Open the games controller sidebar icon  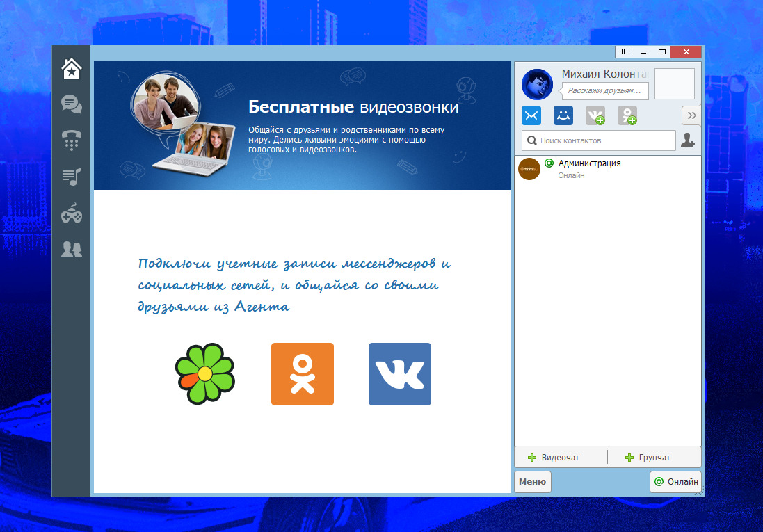pyautogui.click(x=72, y=213)
